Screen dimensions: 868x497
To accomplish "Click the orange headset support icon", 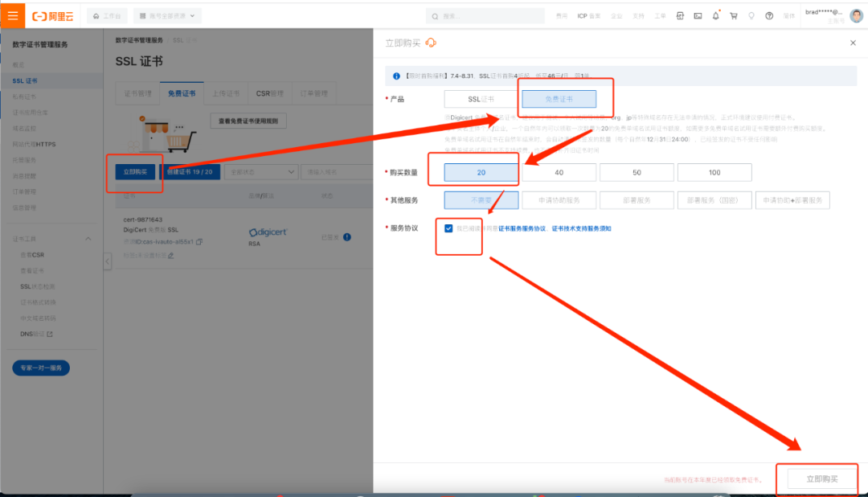I will coord(431,43).
